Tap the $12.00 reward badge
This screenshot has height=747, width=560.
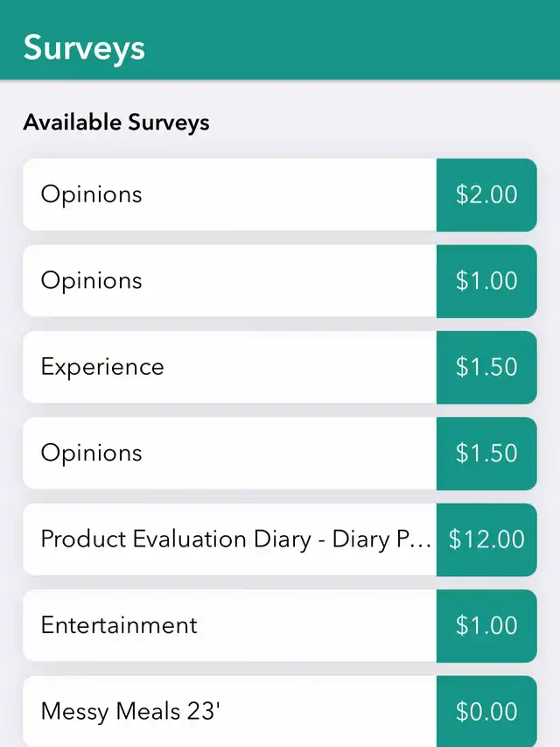tap(486, 539)
